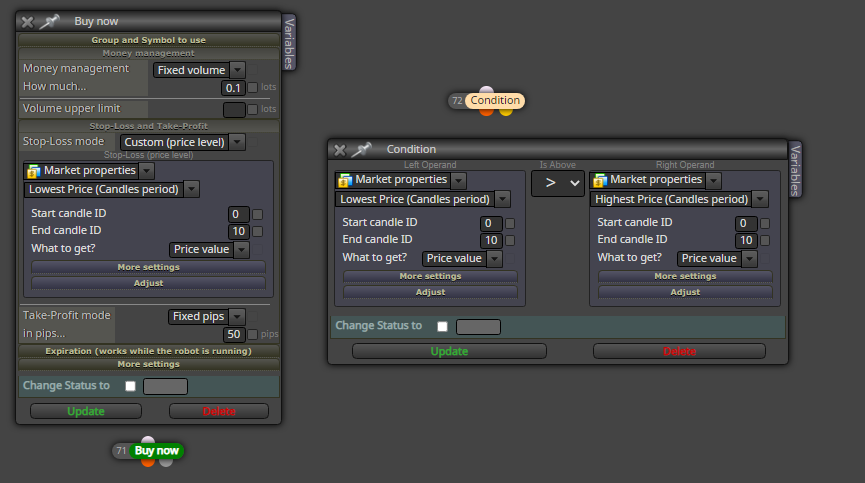865x483 pixels.
Task: Toggle Right Operand End candle ID checkbox
Action: coord(765,240)
